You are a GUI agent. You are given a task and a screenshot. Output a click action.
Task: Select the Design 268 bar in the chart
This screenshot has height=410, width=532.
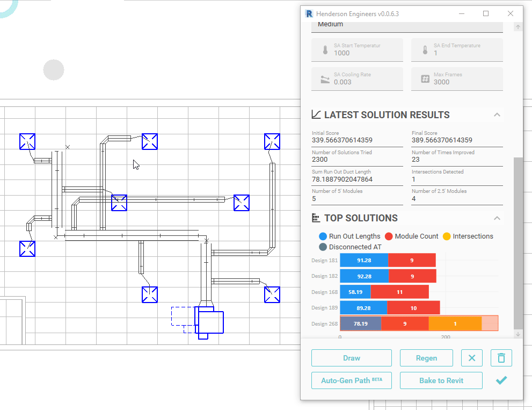coord(419,323)
